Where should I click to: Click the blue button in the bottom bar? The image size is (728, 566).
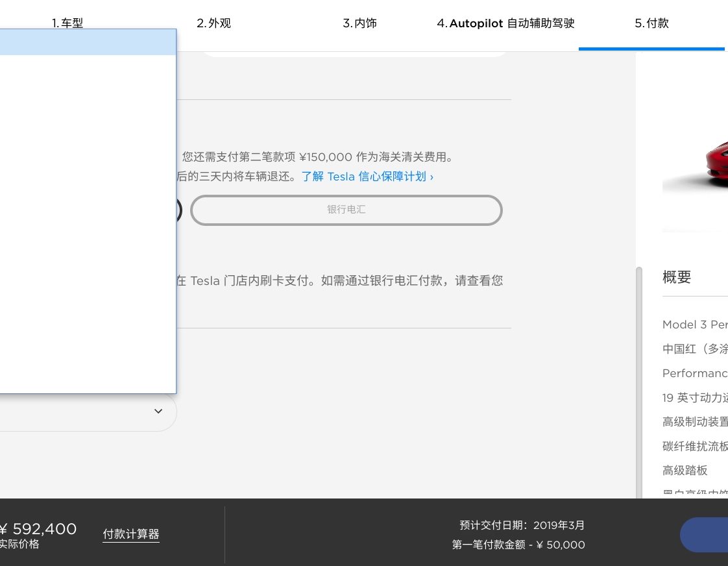tap(704, 535)
